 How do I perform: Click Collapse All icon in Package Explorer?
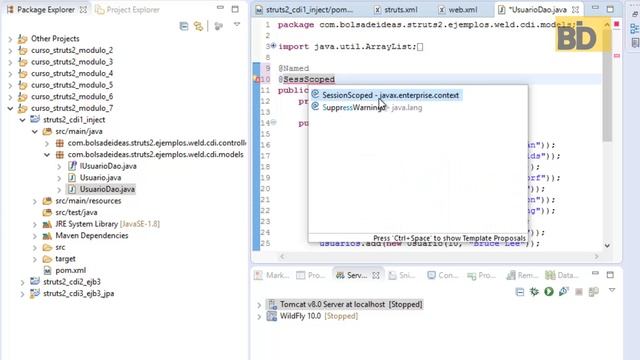tap(184, 27)
